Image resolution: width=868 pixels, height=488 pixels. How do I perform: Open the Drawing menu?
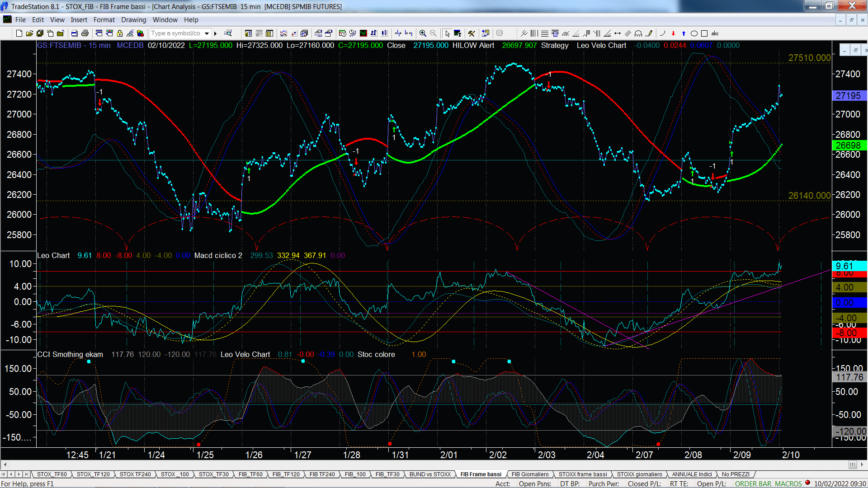pos(134,20)
